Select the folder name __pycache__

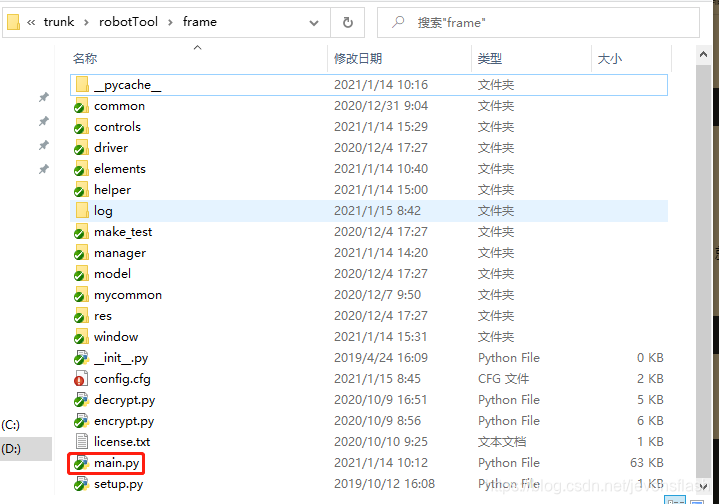point(127,85)
